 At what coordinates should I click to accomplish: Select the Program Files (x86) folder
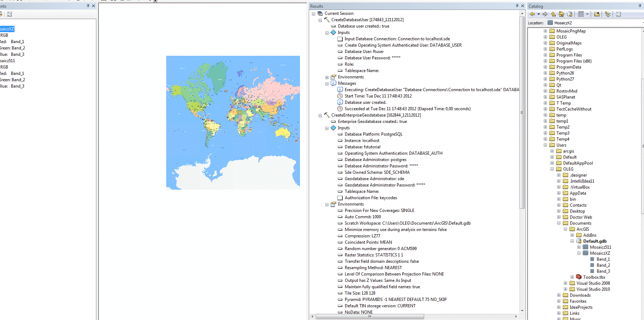574,61
